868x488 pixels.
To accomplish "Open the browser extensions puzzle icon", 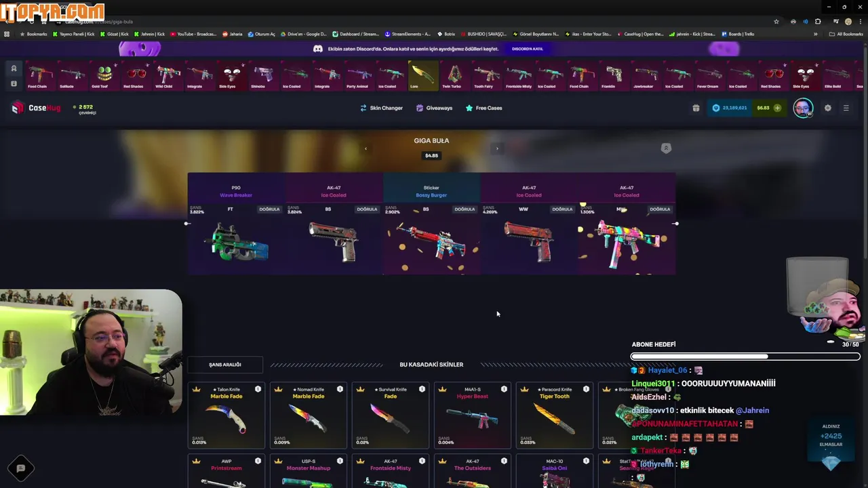I will coord(818,22).
